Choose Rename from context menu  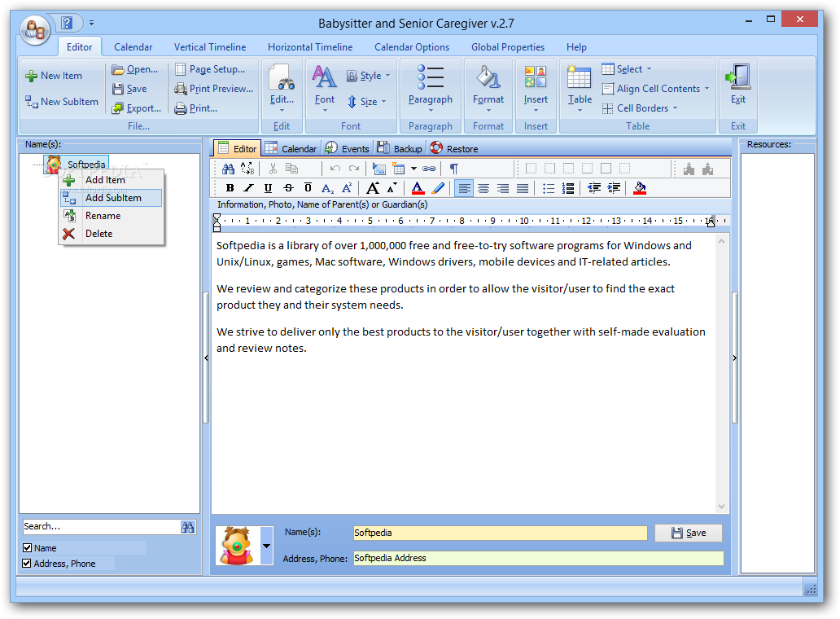click(x=112, y=216)
